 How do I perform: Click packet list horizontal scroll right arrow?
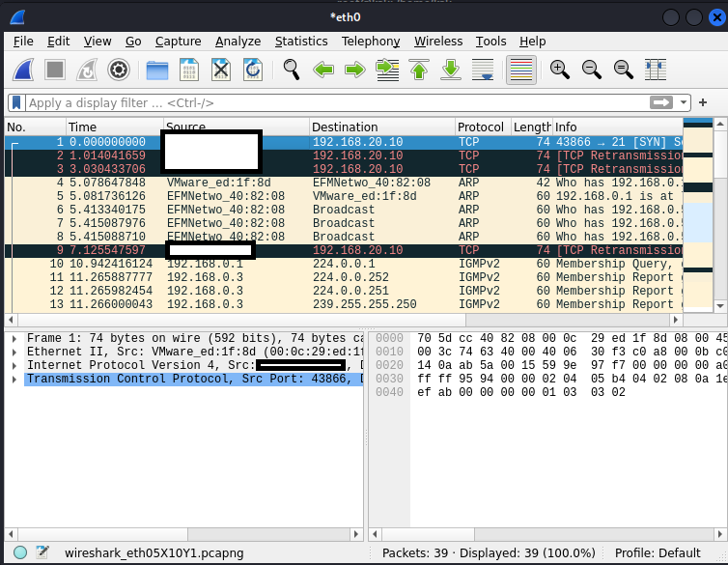tap(676, 320)
